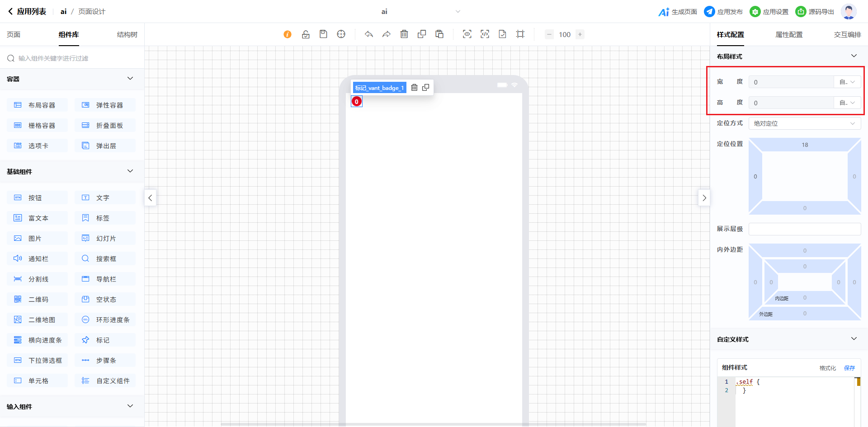Open the width unit dropdown
868x427 pixels.
coord(847,82)
